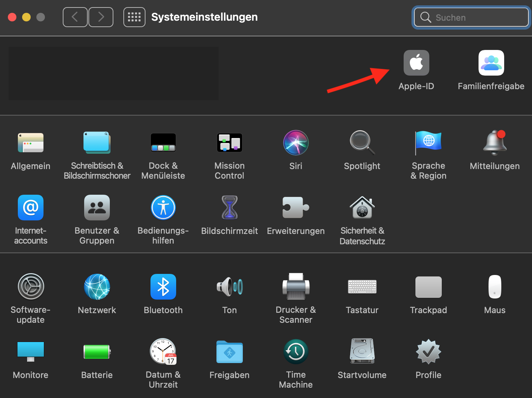Viewport: 532px width, 398px height.
Task: Click the forward navigation arrow
Action: point(101,17)
